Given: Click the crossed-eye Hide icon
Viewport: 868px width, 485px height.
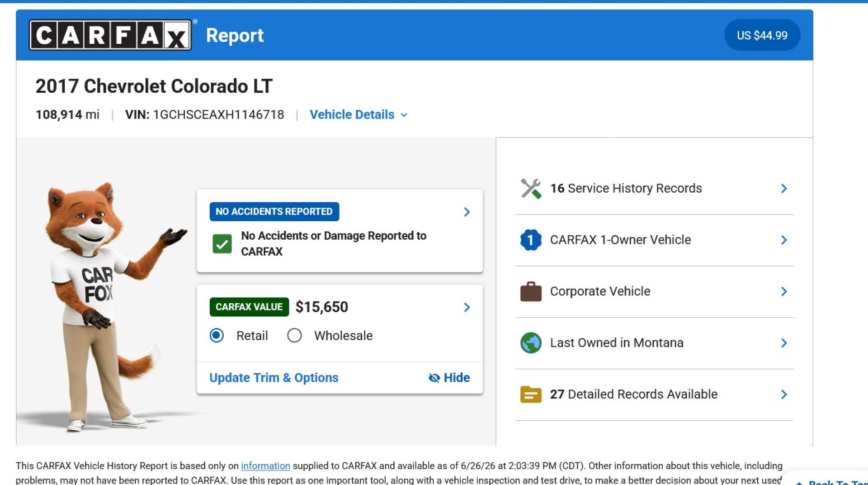Looking at the screenshot, I should point(434,378).
